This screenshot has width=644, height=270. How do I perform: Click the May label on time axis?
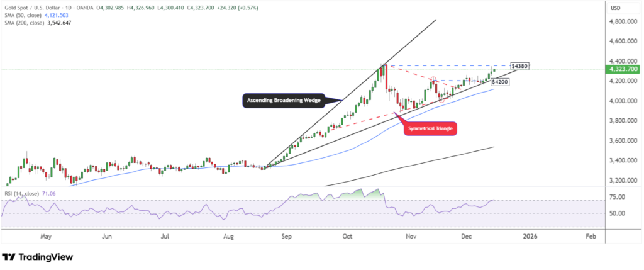pos(45,237)
